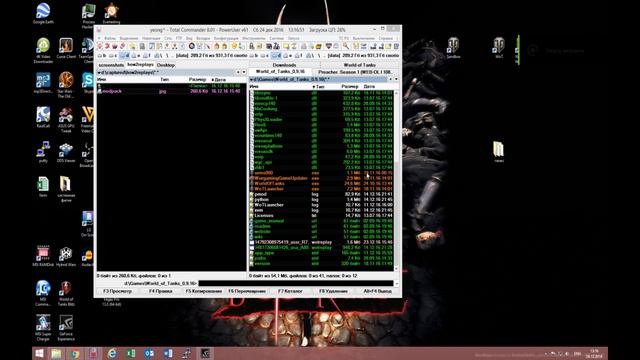Click the right panel scrollbar down arrow
Screen dimensions: 640x360
pos(396,269)
